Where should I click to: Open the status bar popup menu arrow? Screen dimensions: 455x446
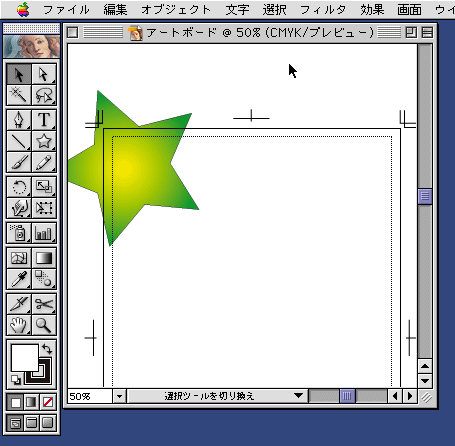[x=299, y=396]
